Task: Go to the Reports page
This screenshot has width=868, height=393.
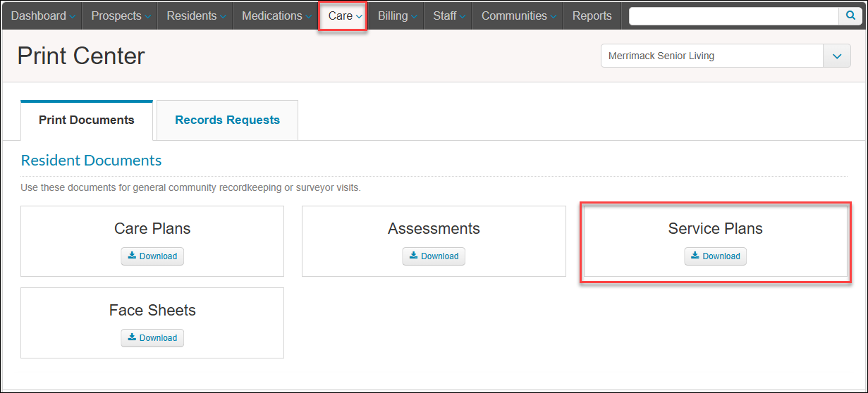Action: 592,15
